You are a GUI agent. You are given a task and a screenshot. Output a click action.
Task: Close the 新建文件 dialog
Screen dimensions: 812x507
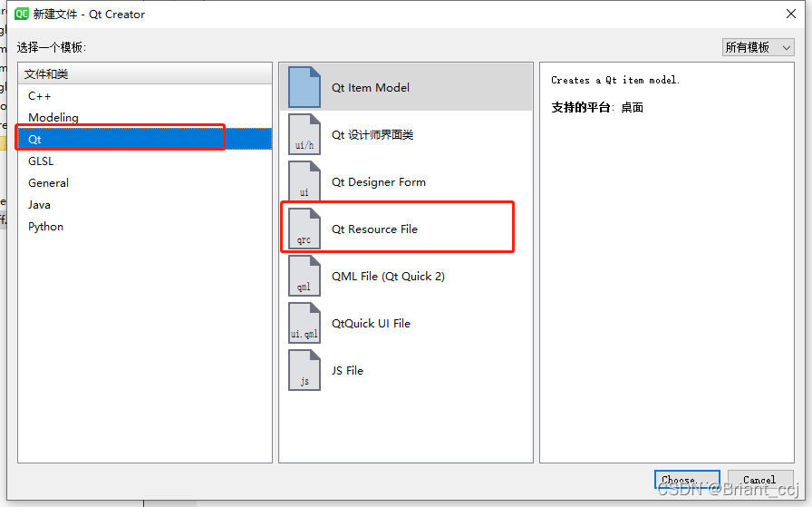[x=791, y=14]
